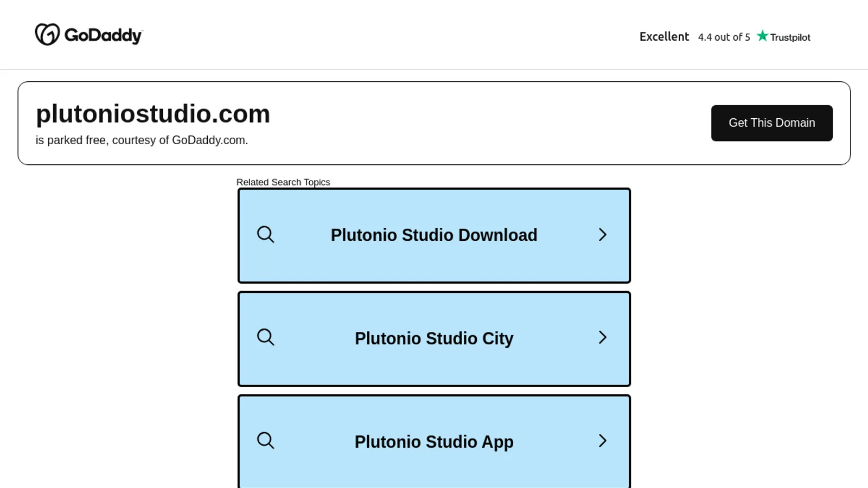The image size is (868, 488).
Task: Open the Plutonio Studio City link
Action: click(434, 339)
